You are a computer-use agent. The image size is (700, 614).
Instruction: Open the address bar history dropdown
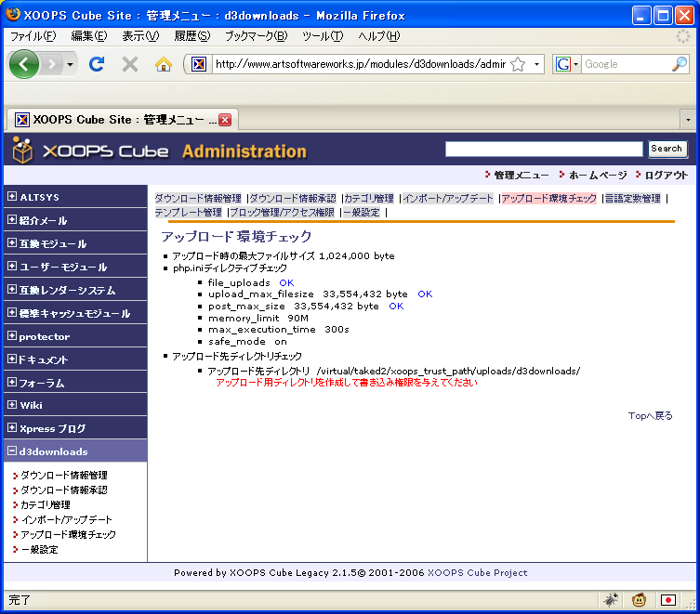[536, 64]
